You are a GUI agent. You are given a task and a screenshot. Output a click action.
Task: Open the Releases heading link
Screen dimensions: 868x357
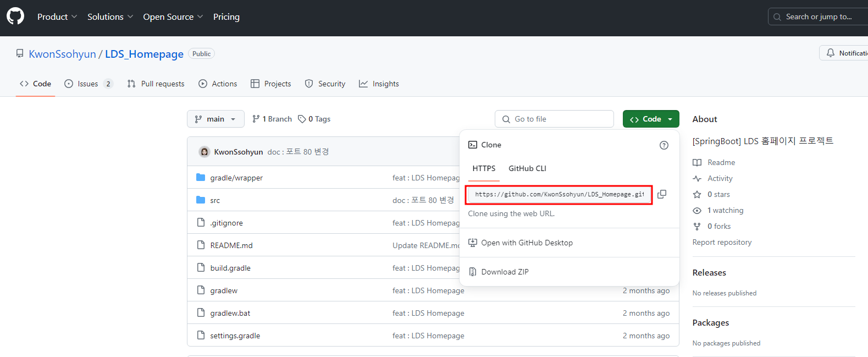click(709, 272)
